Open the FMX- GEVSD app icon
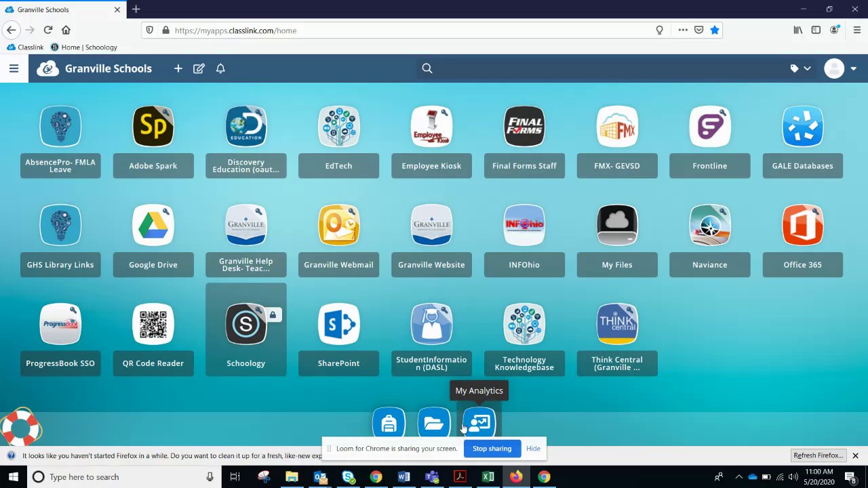Viewport: 868px width, 488px height. (x=617, y=126)
